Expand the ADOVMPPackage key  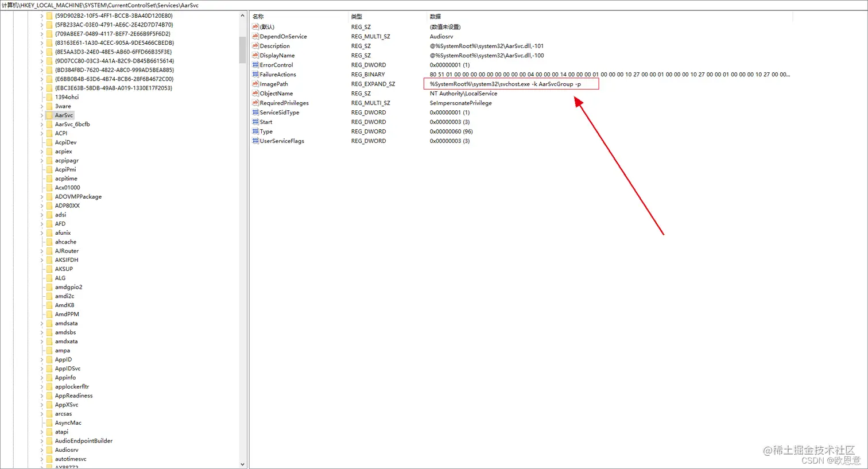pyautogui.click(x=42, y=196)
